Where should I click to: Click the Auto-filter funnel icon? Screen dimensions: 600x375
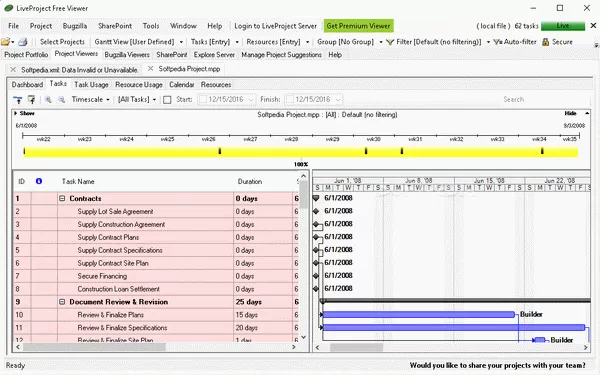497,42
